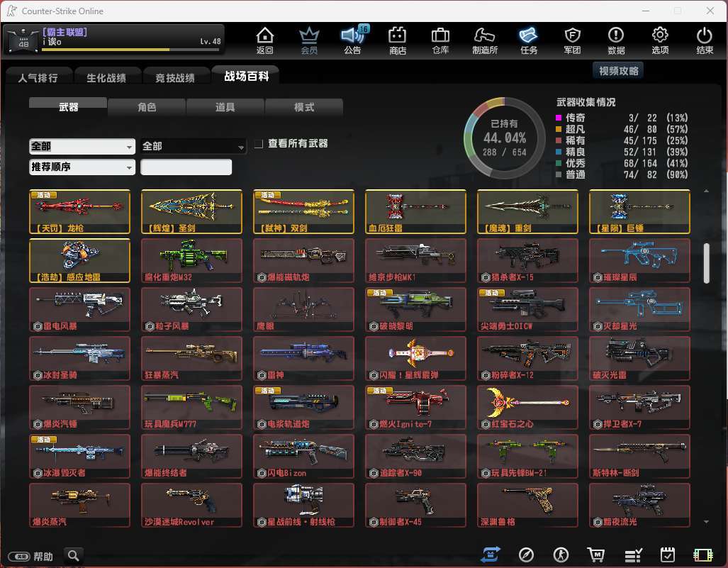Select the 玩具魔兵M777 shotgun card
Viewport: 728px width, 568px height.
[x=192, y=407]
